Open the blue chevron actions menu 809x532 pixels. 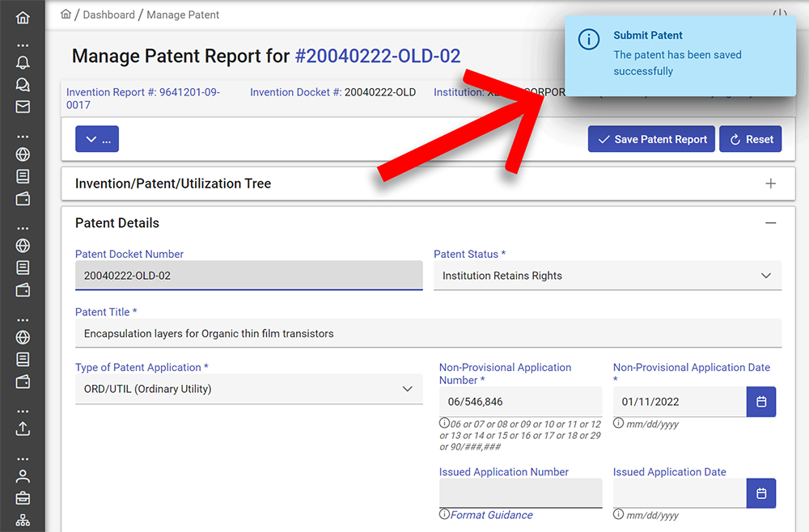pyautogui.click(x=97, y=139)
